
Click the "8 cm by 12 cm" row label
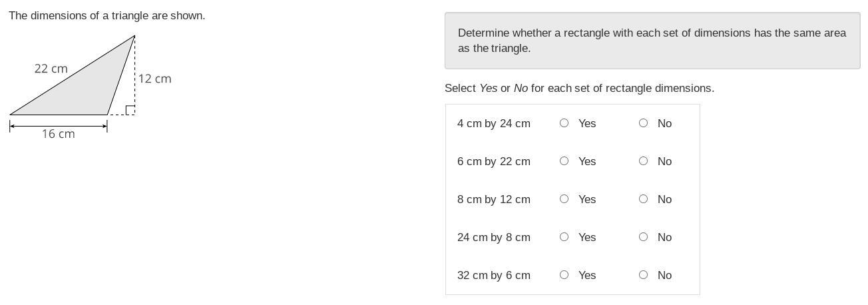493,199
